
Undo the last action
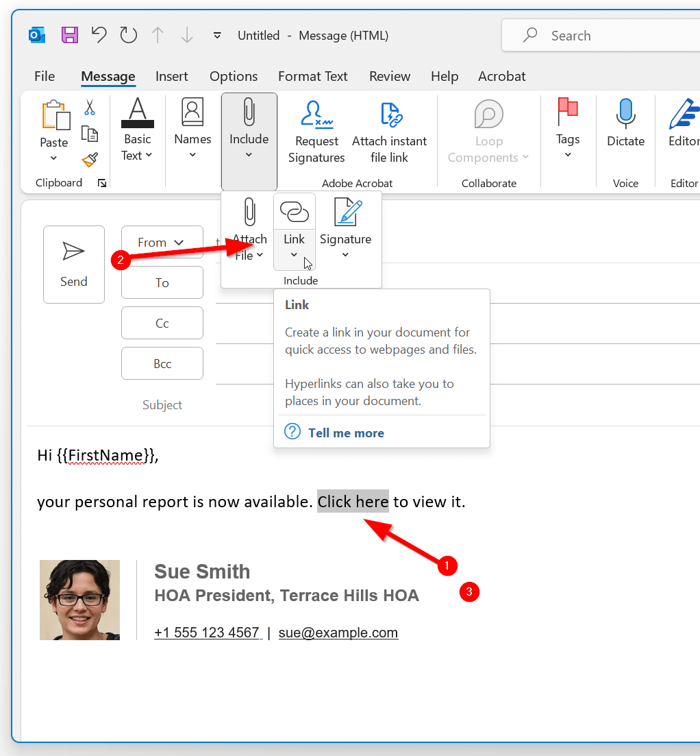tap(99, 35)
